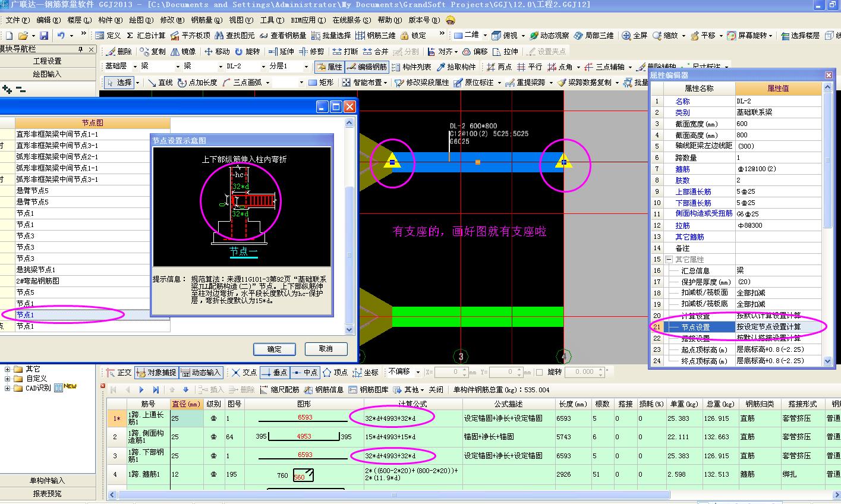Open 钢筋量(Q) menu
841x504 pixels.
[207, 20]
